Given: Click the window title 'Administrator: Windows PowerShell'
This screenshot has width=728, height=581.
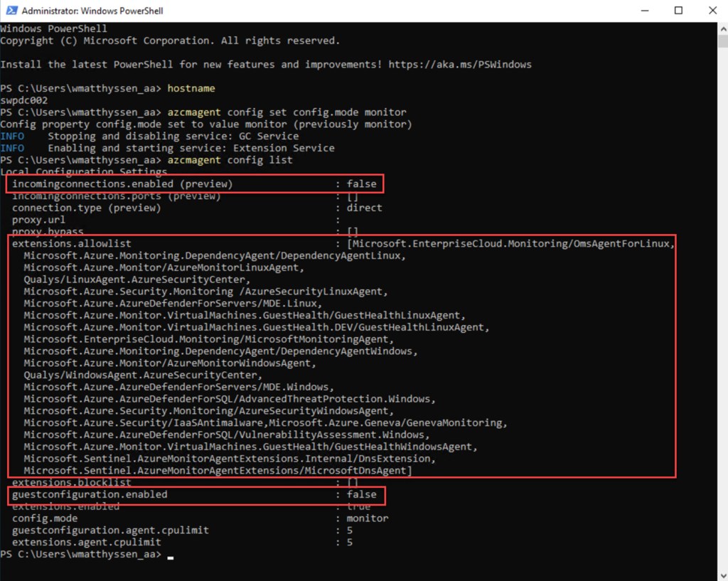Looking at the screenshot, I should click(x=94, y=11).
